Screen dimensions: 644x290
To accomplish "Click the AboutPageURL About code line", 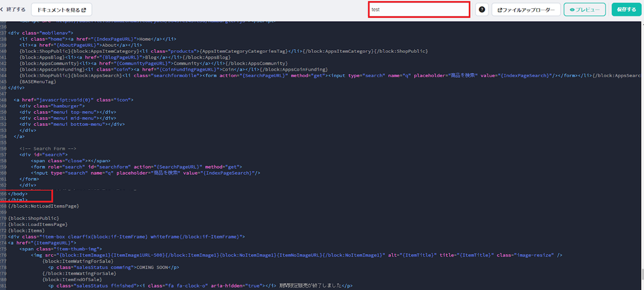I will point(80,45).
